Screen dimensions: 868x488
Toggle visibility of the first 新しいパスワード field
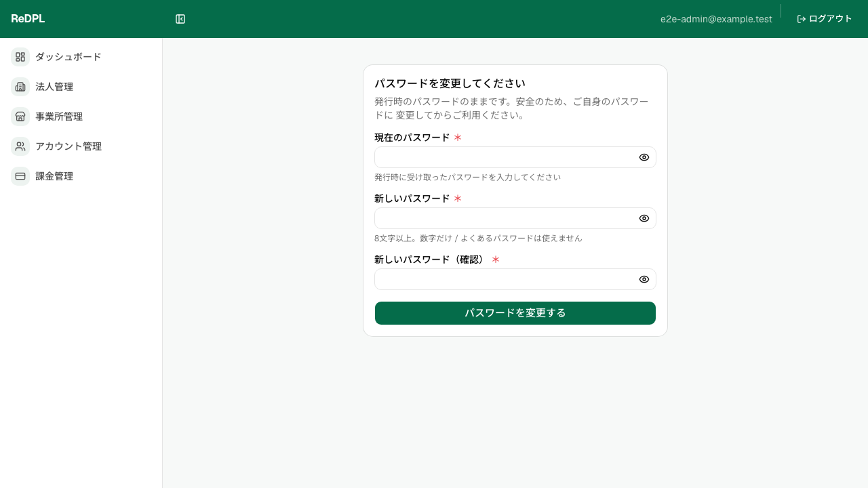(x=644, y=218)
